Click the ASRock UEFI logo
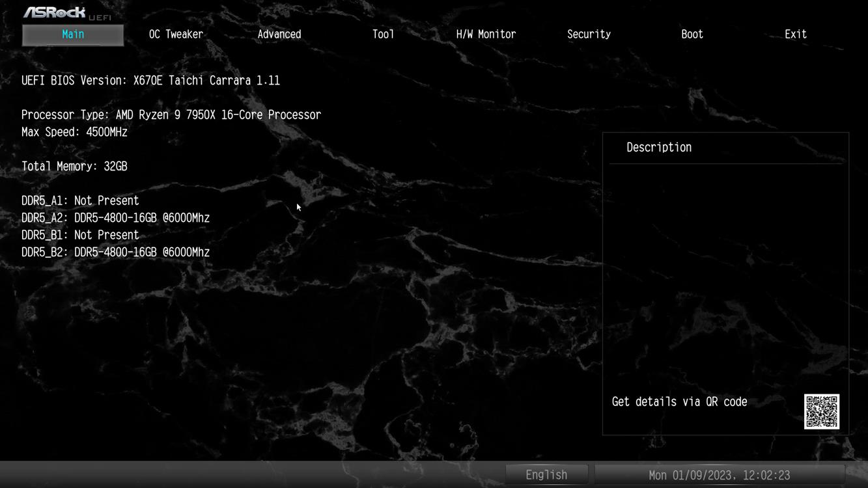This screenshot has width=868, height=488. coord(67,13)
